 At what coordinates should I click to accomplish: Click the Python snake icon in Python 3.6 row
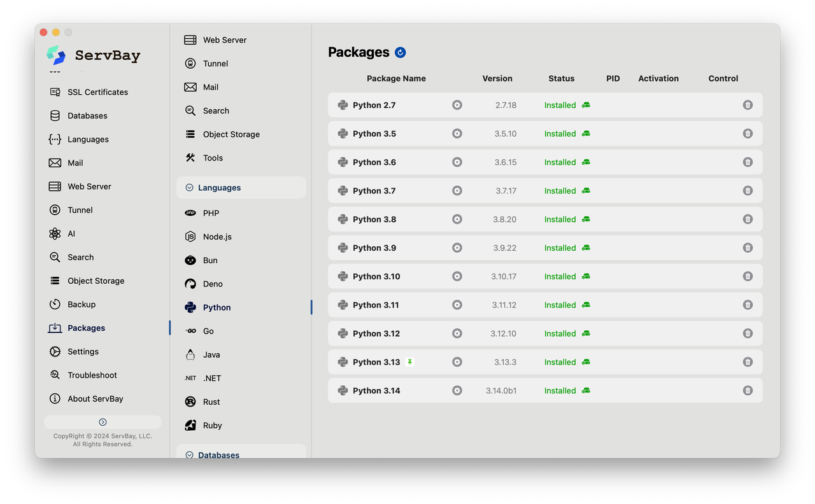(343, 162)
